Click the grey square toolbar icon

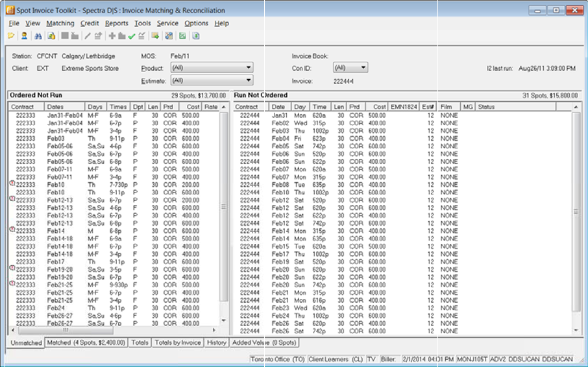tap(65, 36)
